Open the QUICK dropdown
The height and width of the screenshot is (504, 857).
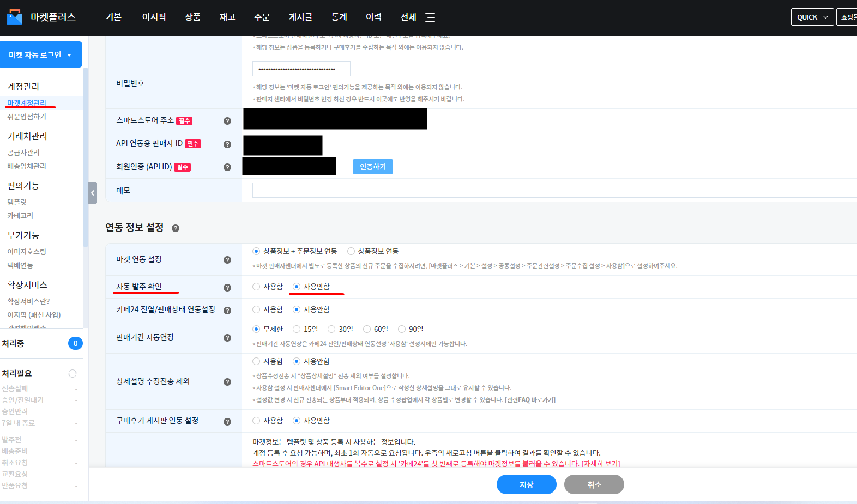click(812, 17)
